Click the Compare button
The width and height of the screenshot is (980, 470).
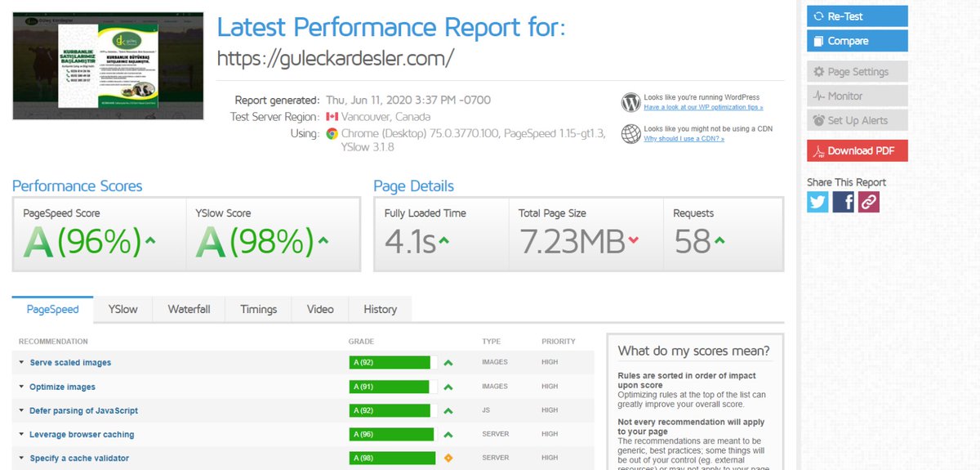tap(857, 41)
